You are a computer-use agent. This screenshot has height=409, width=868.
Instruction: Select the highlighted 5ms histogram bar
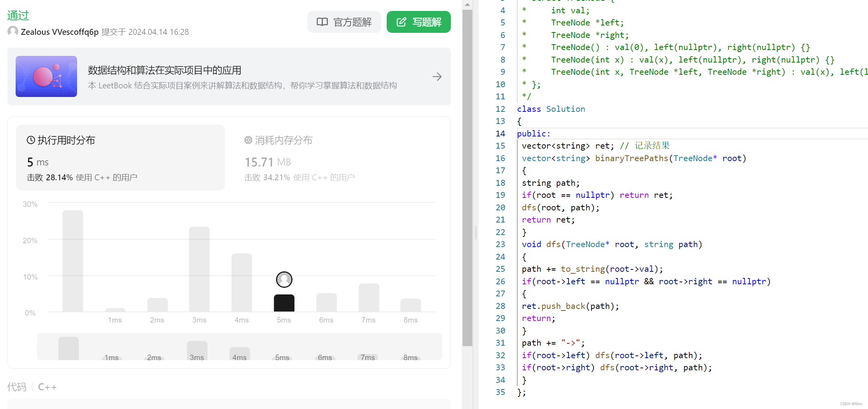click(284, 303)
